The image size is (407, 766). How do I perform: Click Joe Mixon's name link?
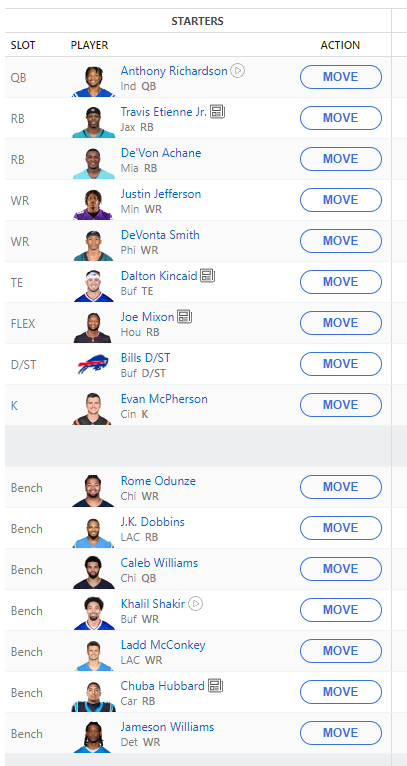point(148,317)
